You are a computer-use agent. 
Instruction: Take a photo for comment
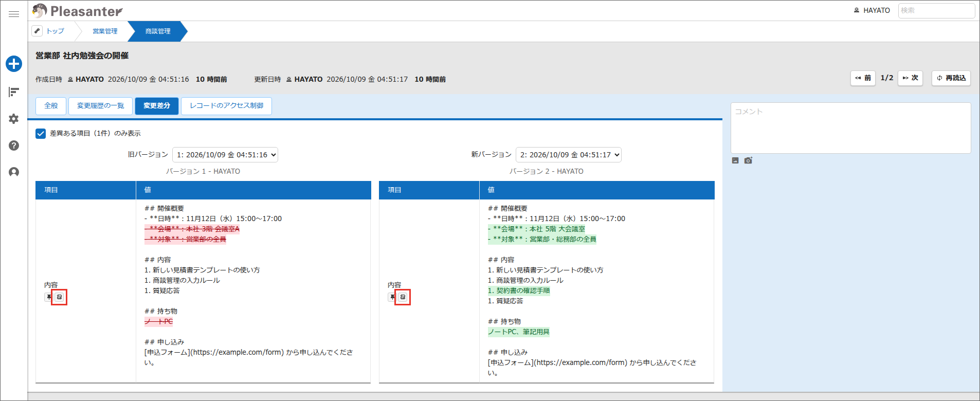click(748, 160)
